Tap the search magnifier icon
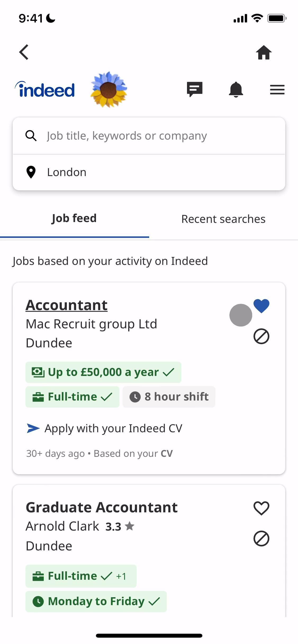The image size is (298, 644). (x=31, y=136)
